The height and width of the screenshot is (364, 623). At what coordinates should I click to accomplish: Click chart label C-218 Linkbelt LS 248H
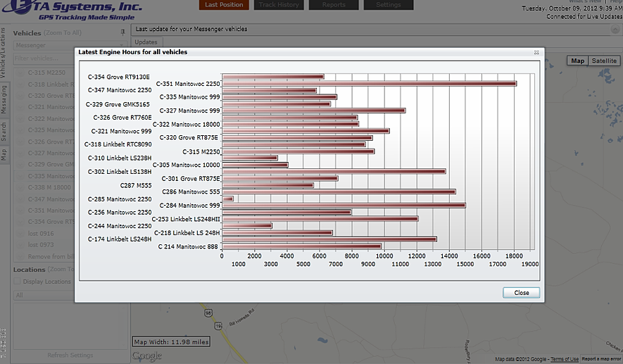tap(187, 233)
